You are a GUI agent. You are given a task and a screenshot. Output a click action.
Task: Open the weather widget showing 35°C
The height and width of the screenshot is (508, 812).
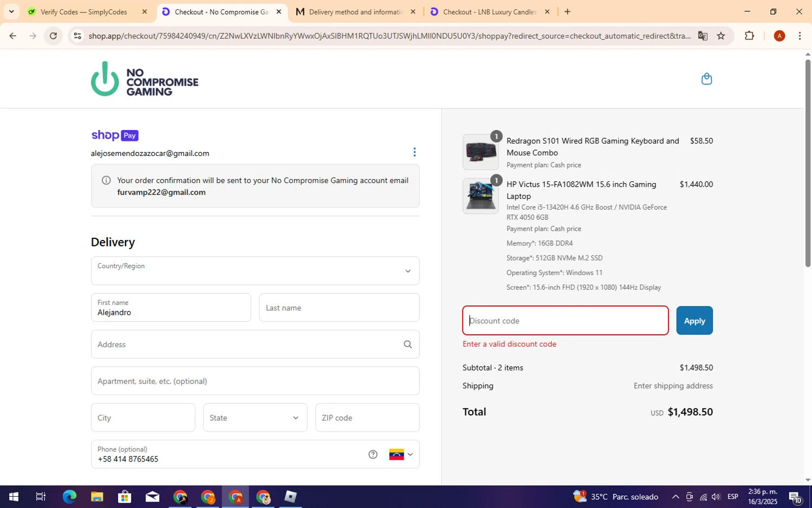616,497
